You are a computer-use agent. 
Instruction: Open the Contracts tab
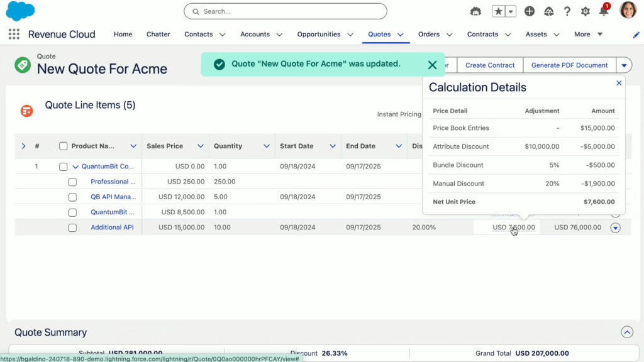(482, 34)
